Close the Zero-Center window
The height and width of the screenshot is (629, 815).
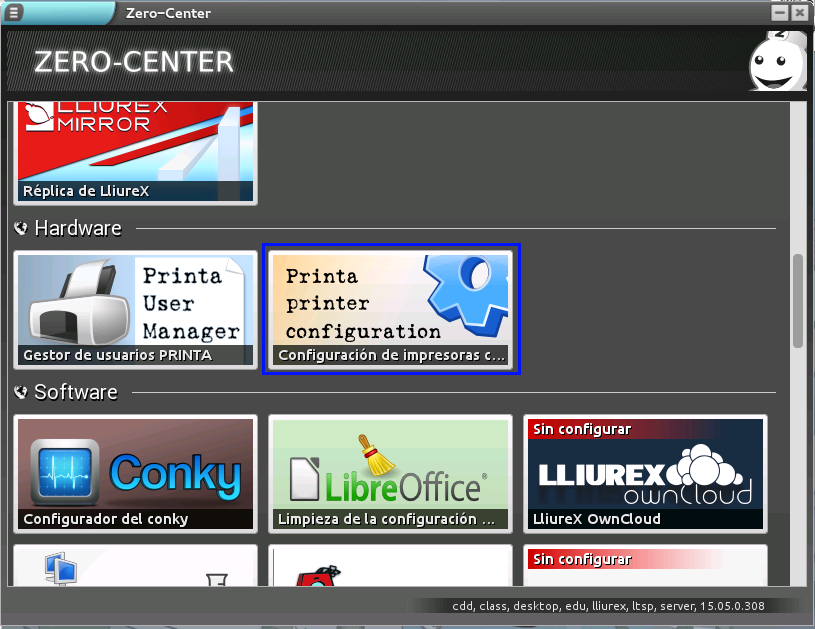(x=798, y=13)
